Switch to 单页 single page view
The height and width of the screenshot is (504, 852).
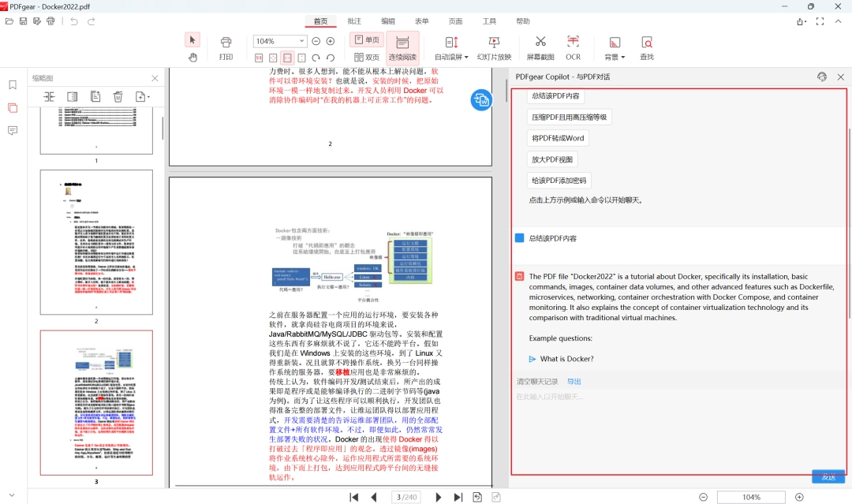pyautogui.click(x=367, y=39)
